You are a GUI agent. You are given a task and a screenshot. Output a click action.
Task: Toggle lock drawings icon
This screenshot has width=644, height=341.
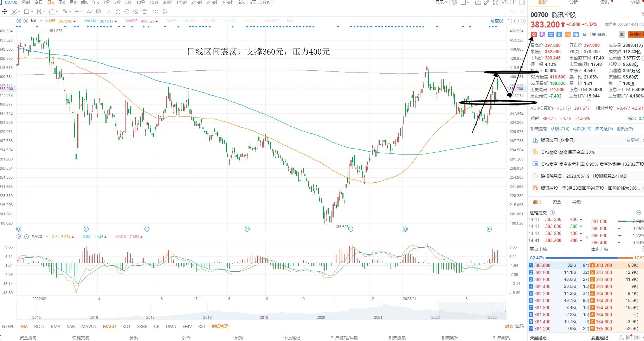point(127,12)
